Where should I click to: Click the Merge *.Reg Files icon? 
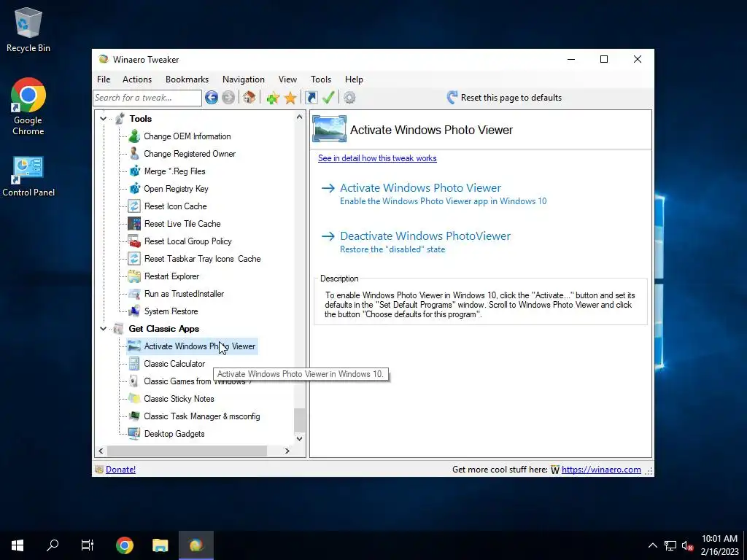(x=134, y=171)
